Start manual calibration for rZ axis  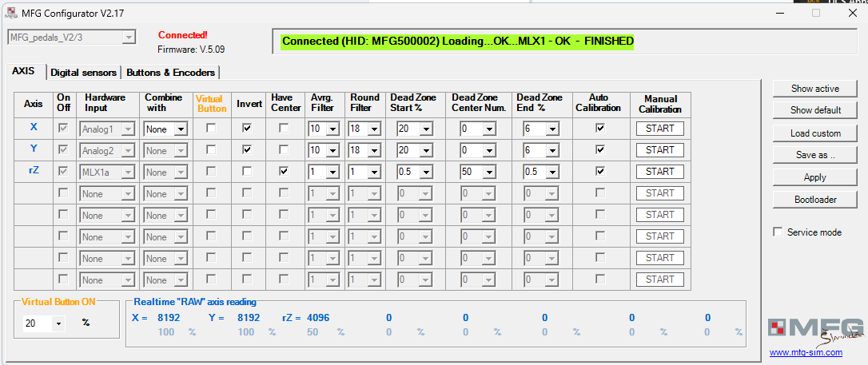point(660,172)
